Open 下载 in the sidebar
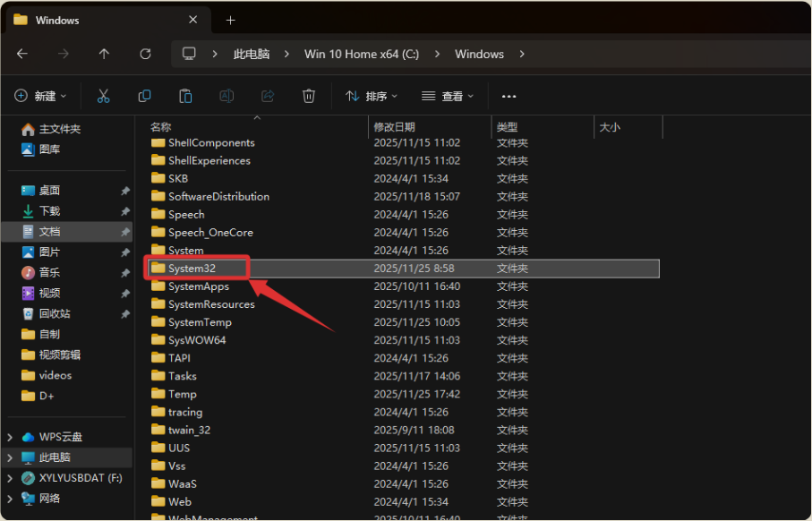The height and width of the screenshot is (521, 812). click(x=49, y=211)
